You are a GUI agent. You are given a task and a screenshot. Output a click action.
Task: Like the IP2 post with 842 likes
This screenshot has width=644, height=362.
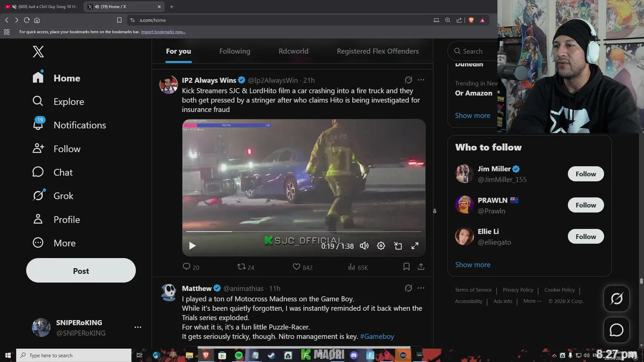coord(302,267)
